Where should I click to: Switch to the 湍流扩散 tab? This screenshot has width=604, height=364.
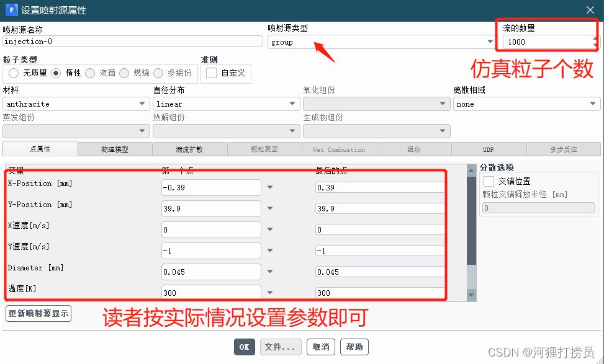click(x=189, y=149)
